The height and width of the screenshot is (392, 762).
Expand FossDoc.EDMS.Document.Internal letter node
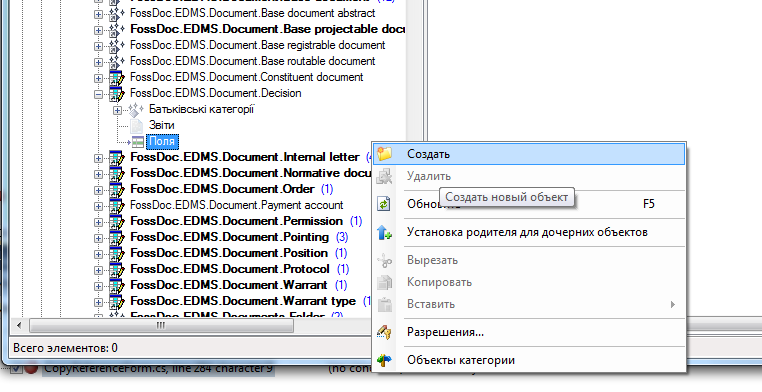click(99, 158)
